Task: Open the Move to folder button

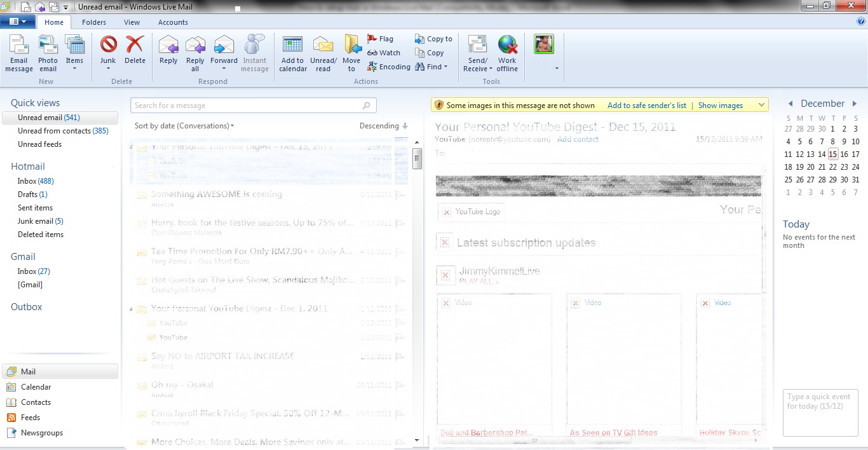Action: pyautogui.click(x=351, y=53)
